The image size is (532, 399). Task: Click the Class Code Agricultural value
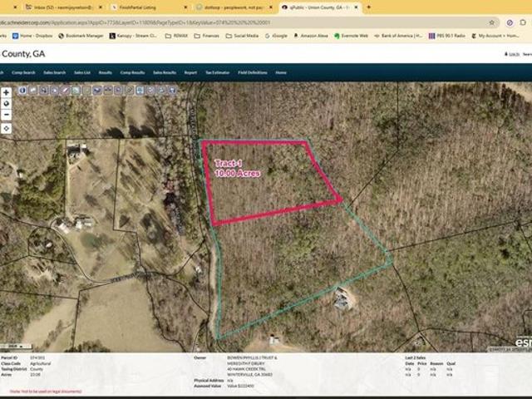pos(41,363)
